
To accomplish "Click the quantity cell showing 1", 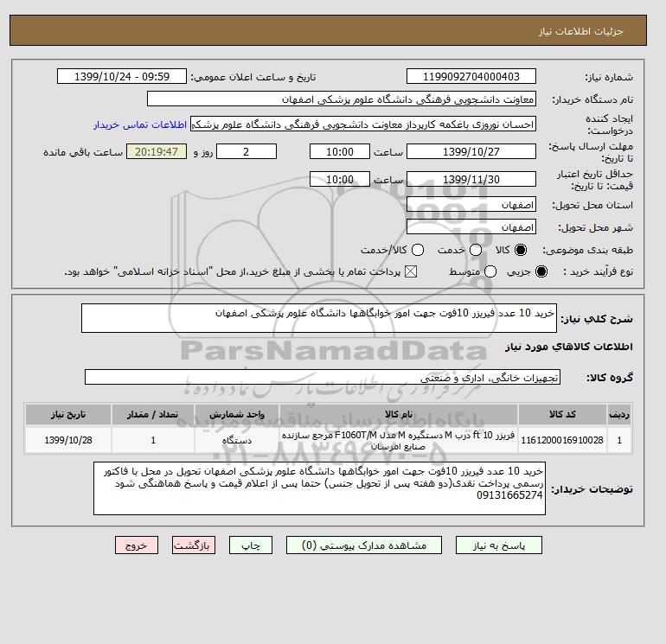I will (153, 440).
